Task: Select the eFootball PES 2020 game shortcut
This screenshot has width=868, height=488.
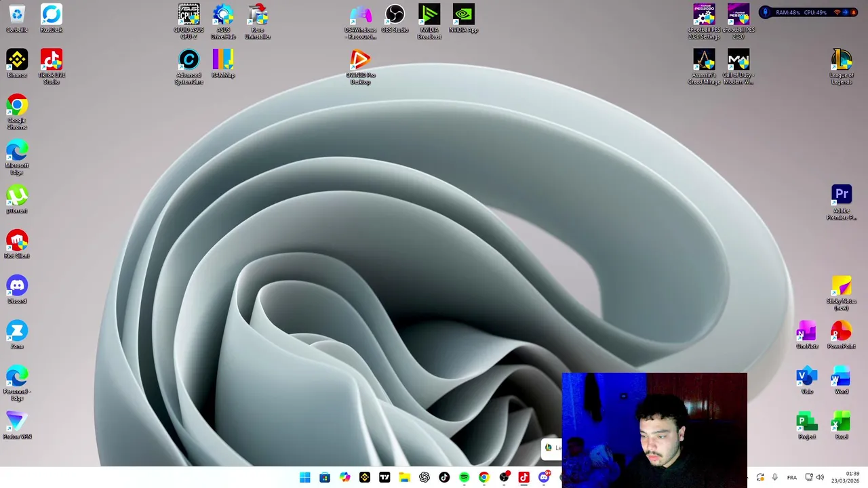Action: (x=738, y=22)
